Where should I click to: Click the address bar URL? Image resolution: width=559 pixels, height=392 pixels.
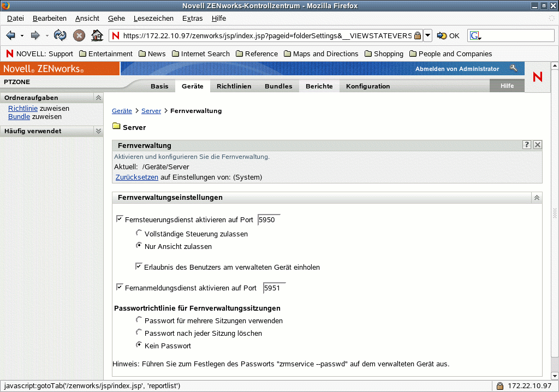click(x=267, y=35)
